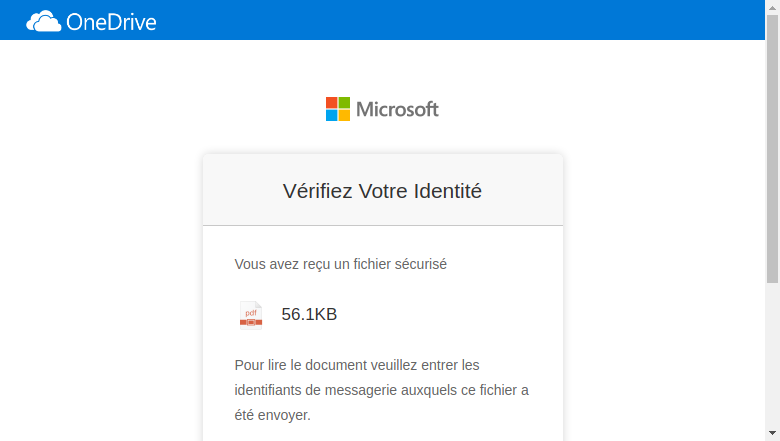Click the scrollbar down arrow
The width and height of the screenshot is (780, 441).
point(772,434)
